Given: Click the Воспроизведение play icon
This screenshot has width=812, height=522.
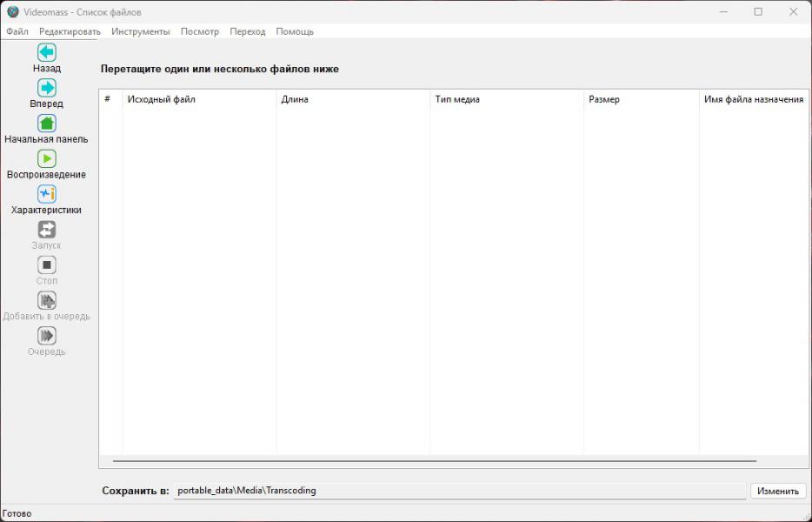Looking at the screenshot, I should click(47, 158).
